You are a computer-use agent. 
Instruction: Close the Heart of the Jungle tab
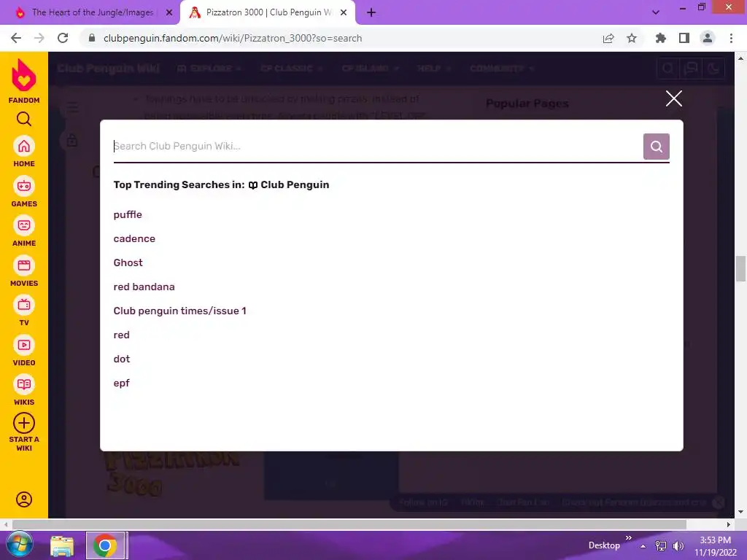pyautogui.click(x=169, y=13)
